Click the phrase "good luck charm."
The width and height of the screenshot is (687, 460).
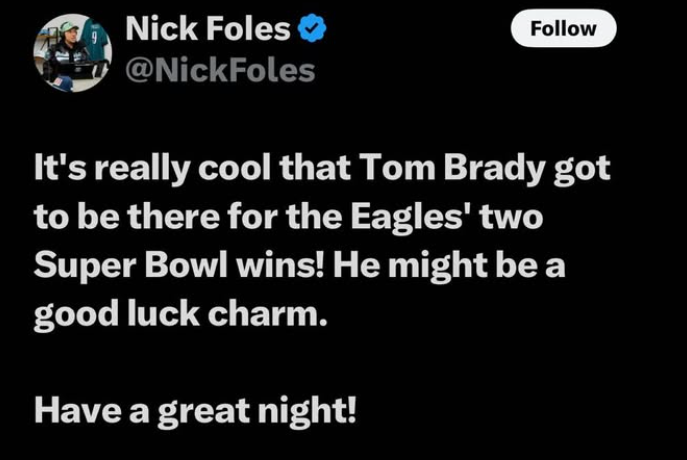click(x=181, y=314)
